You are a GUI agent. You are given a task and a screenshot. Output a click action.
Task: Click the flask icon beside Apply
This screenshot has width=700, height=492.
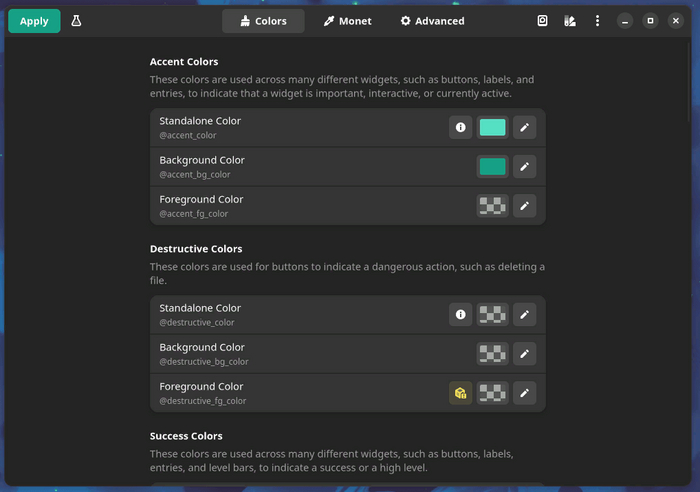pos(76,21)
